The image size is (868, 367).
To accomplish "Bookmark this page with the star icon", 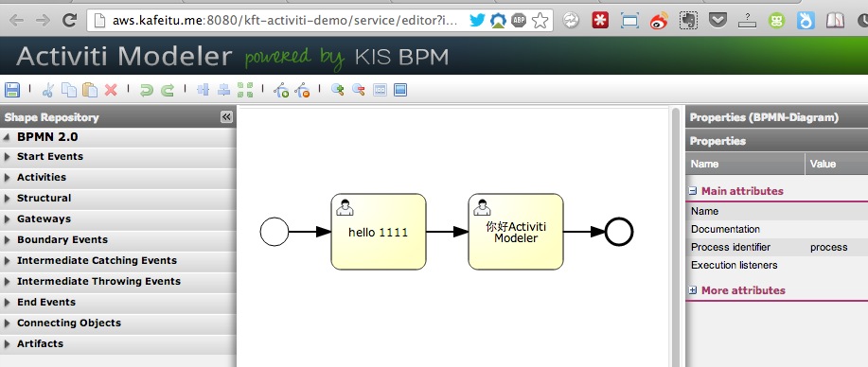I will pos(540,21).
